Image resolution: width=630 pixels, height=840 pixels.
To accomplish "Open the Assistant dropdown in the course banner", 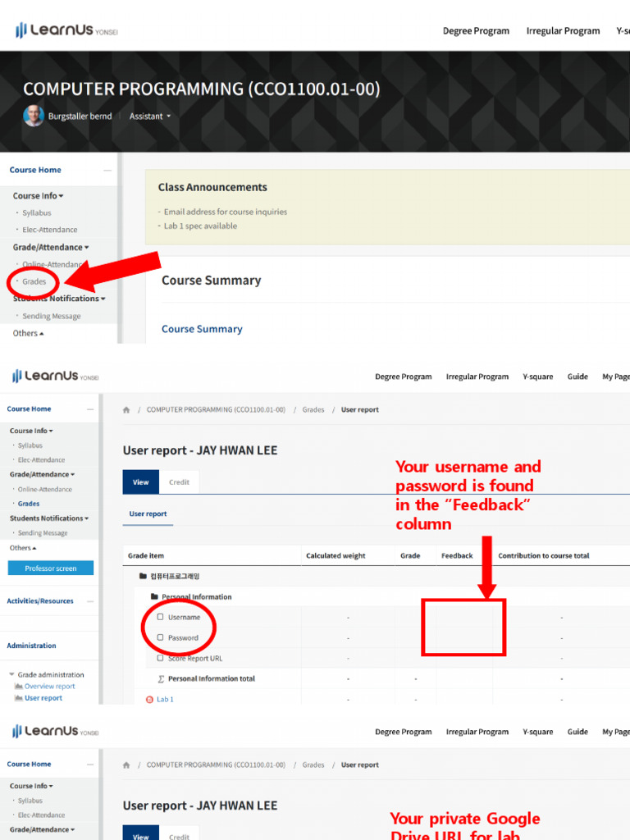I will [x=150, y=116].
